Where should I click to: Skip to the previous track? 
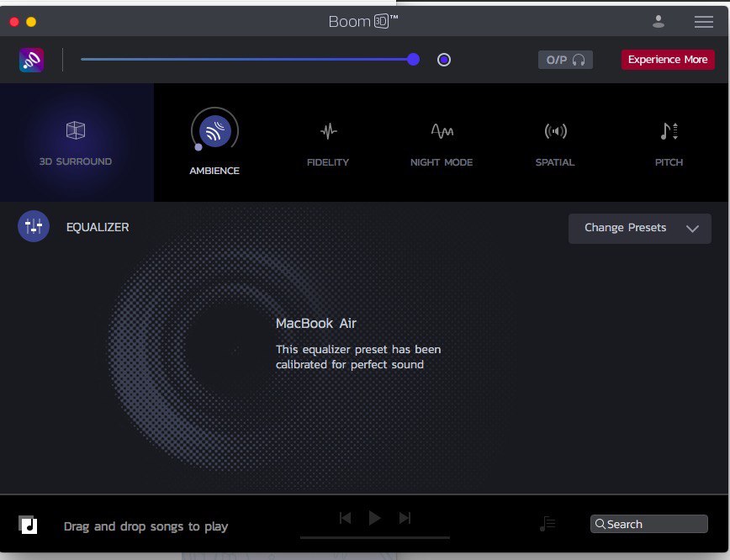tap(345, 518)
